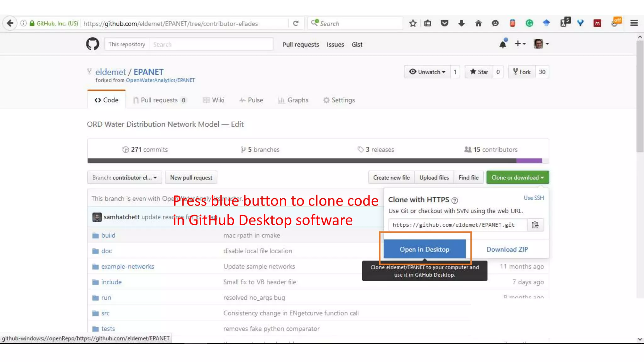Open the doc folder
Viewport: 644px width, 362px height.
click(x=106, y=251)
